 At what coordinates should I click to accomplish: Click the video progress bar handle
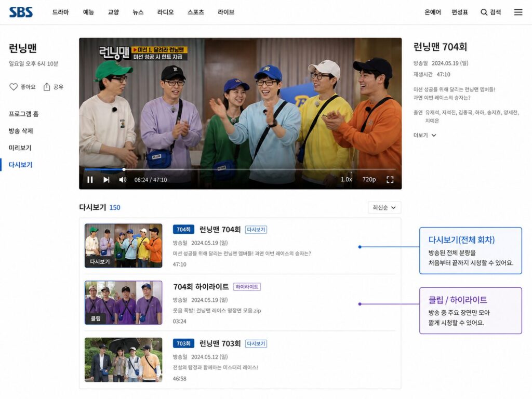[x=124, y=169]
